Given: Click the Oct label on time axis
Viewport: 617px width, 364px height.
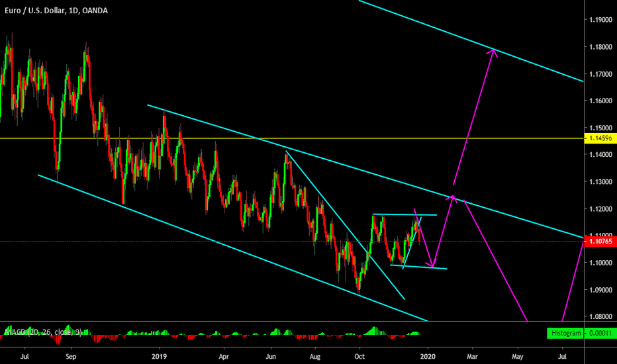Looking at the screenshot, I should pos(359,355).
